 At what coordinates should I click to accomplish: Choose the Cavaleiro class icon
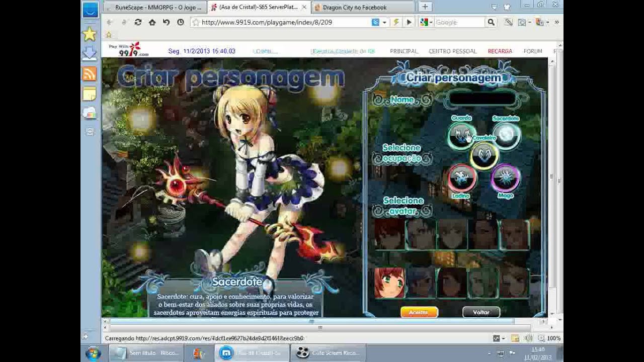(484, 155)
